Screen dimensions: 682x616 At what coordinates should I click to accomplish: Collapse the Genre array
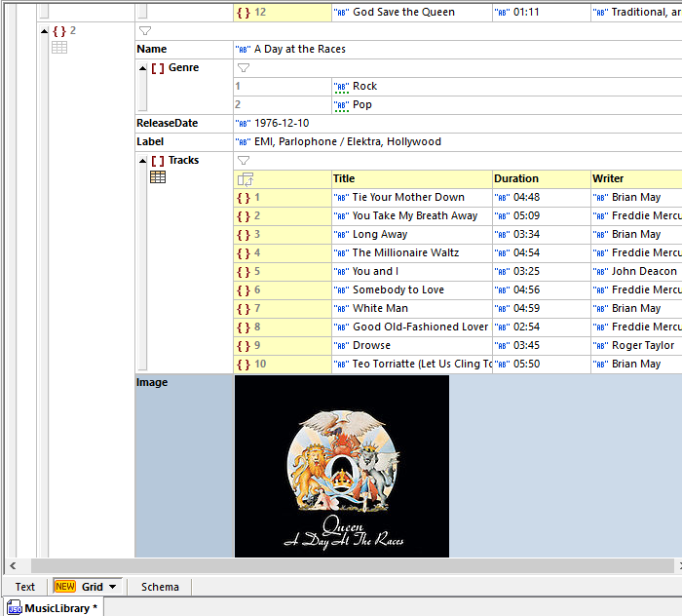click(x=142, y=68)
